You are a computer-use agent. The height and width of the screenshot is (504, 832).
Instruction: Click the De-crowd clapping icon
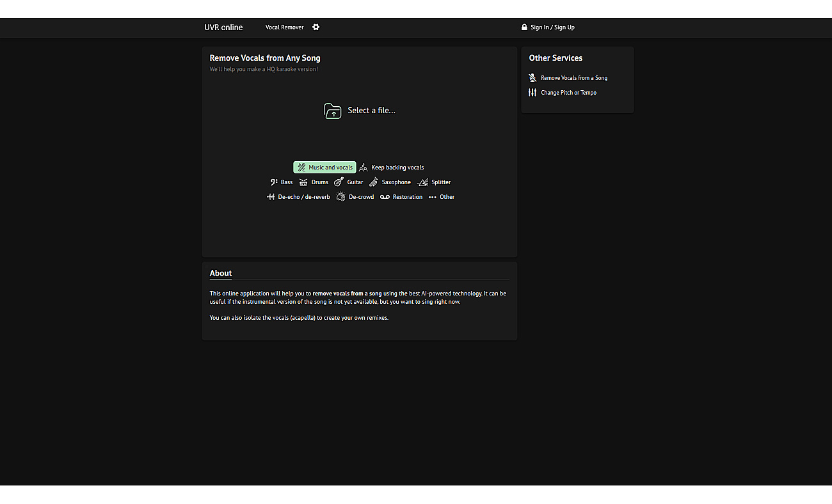[x=341, y=197]
